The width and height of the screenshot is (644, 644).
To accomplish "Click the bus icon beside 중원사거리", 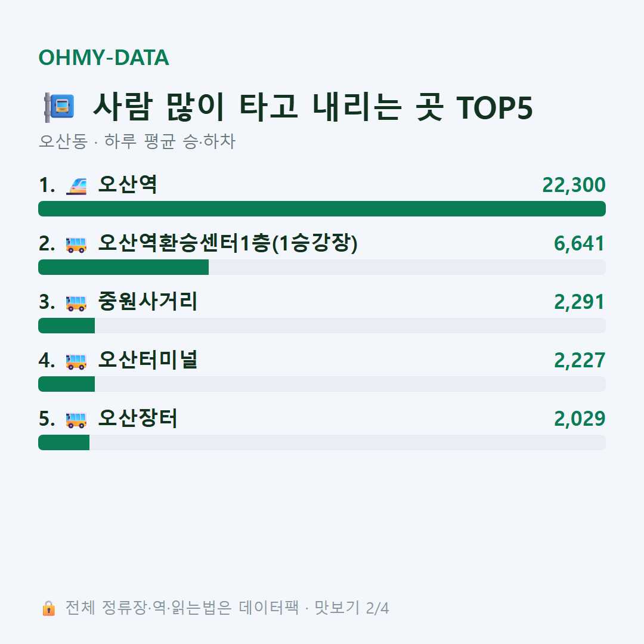I will 76,303.
